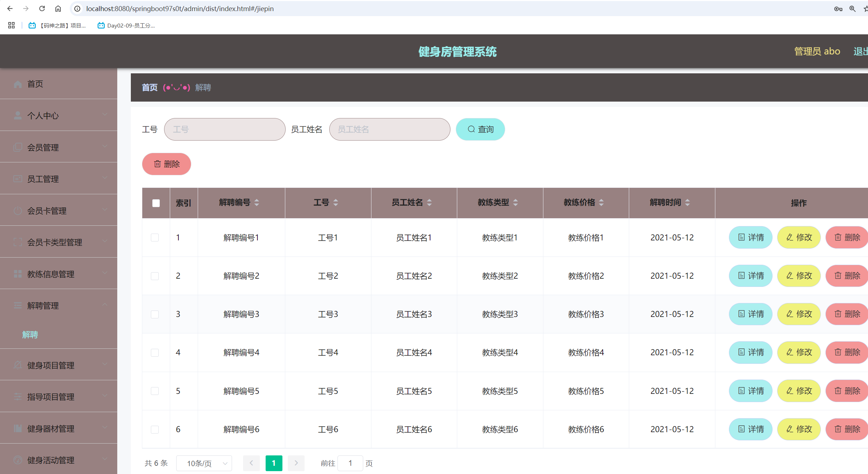Image resolution: width=868 pixels, height=474 pixels.
Task: Sort table by 解聘编号 column arrows
Action: (257, 202)
